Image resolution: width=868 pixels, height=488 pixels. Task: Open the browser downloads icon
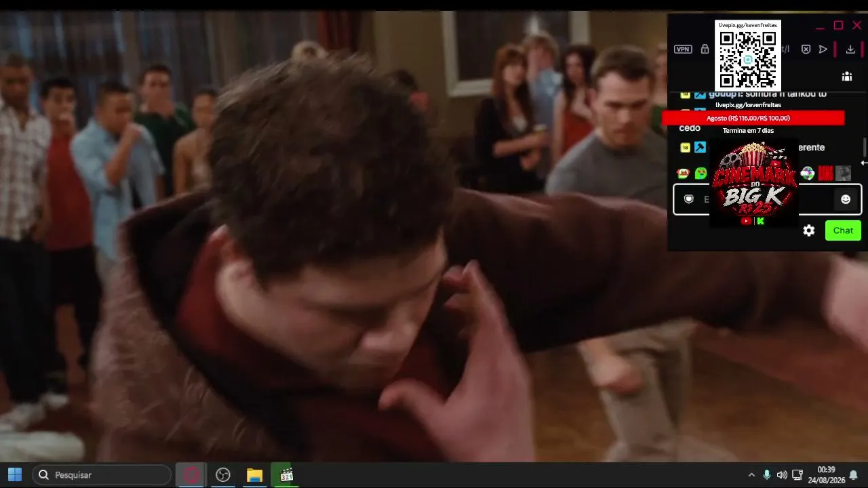pyautogui.click(x=850, y=49)
